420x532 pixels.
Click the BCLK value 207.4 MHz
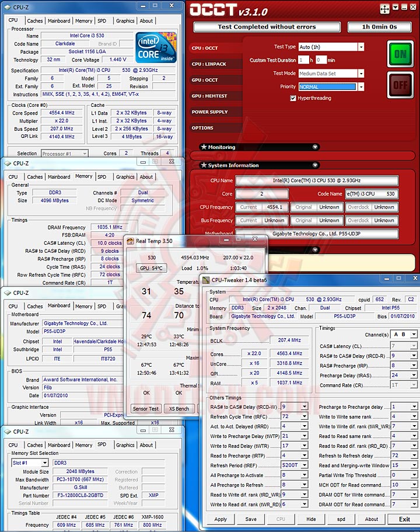pos(289,340)
